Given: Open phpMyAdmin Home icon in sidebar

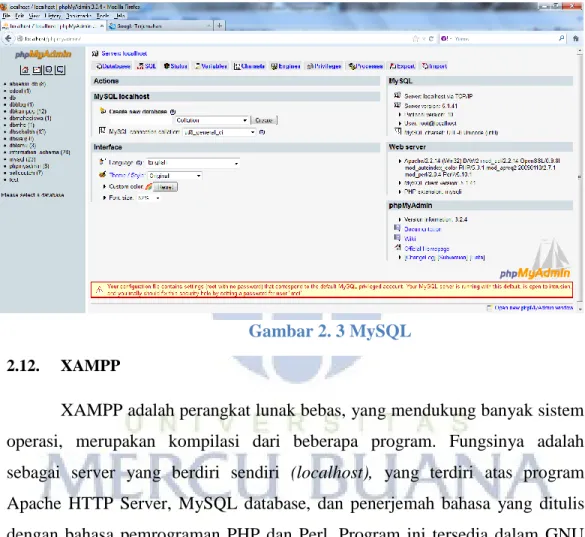Looking at the screenshot, I should [25, 70].
